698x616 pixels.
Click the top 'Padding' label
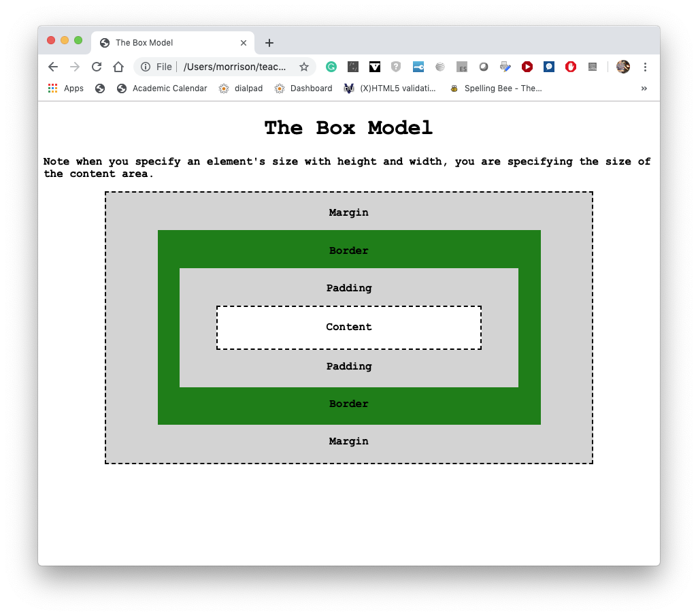[349, 288]
